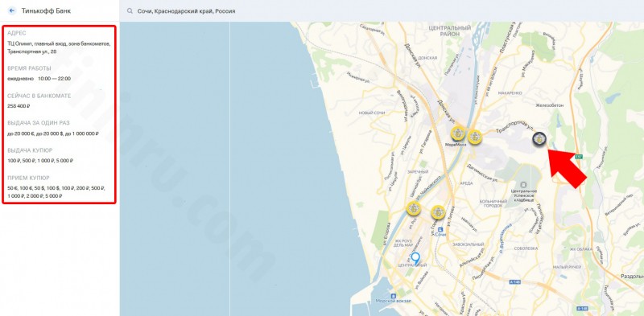This screenshot has height=316, width=644.
Task: Open yellow ATM marker near ул. Роз
Action: point(413,208)
